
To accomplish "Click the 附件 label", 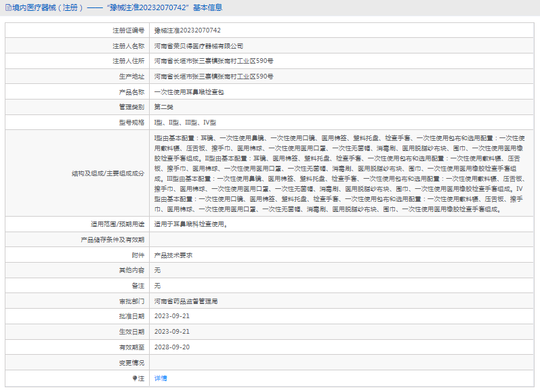I will click(x=138, y=255).
